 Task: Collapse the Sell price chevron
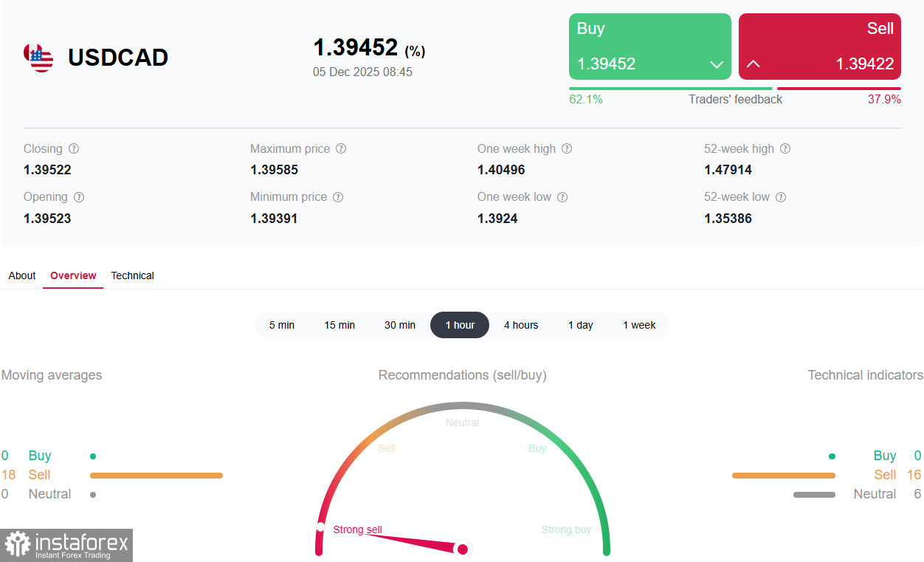point(754,64)
